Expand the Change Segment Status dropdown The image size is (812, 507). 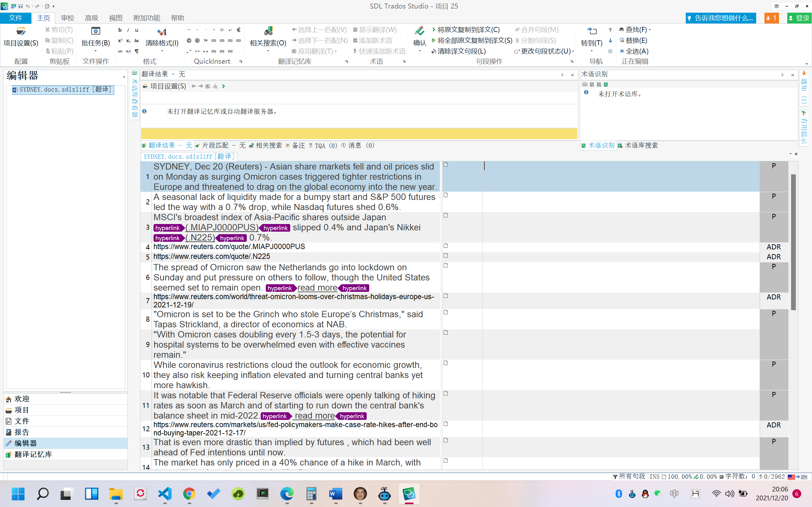point(573,51)
